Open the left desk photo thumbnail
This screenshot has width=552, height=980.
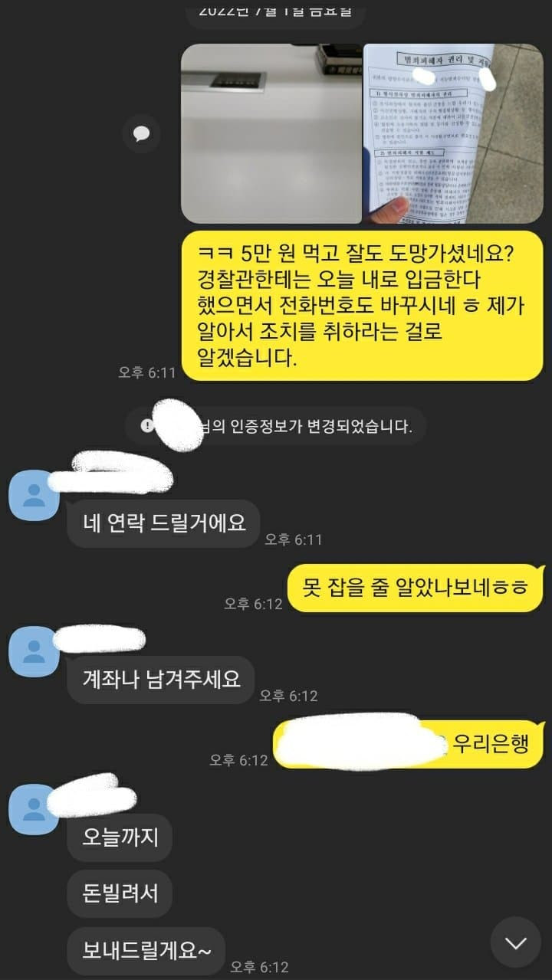[x=271, y=133]
